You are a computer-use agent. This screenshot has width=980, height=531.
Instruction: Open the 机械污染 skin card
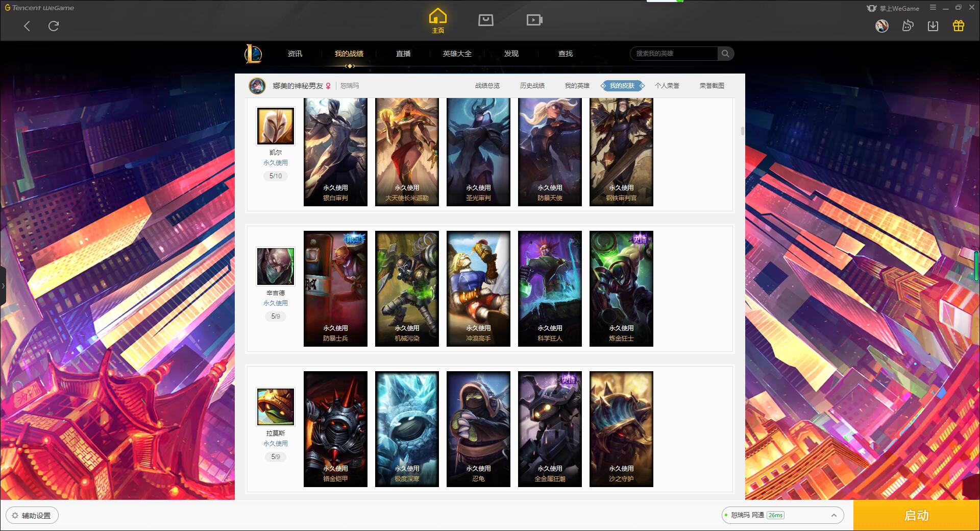point(407,288)
